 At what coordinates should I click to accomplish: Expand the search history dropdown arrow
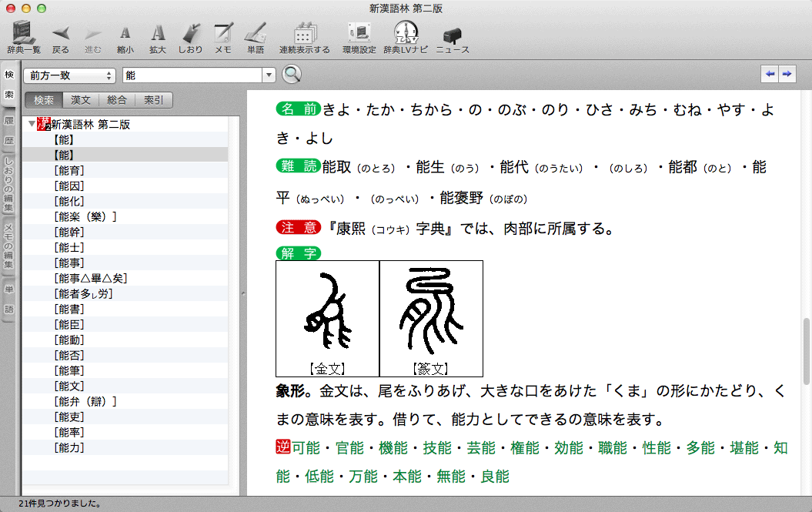click(269, 75)
